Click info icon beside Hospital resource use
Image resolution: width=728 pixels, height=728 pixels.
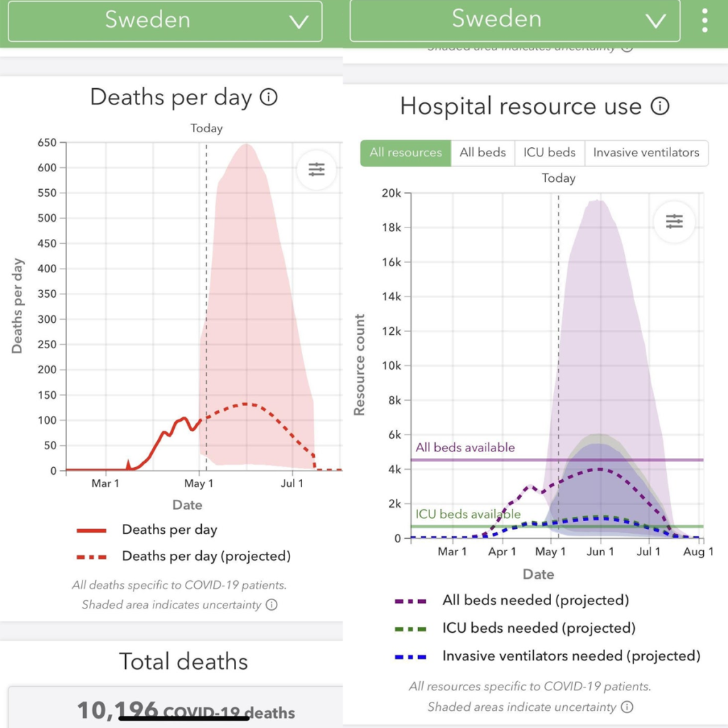[660, 107]
